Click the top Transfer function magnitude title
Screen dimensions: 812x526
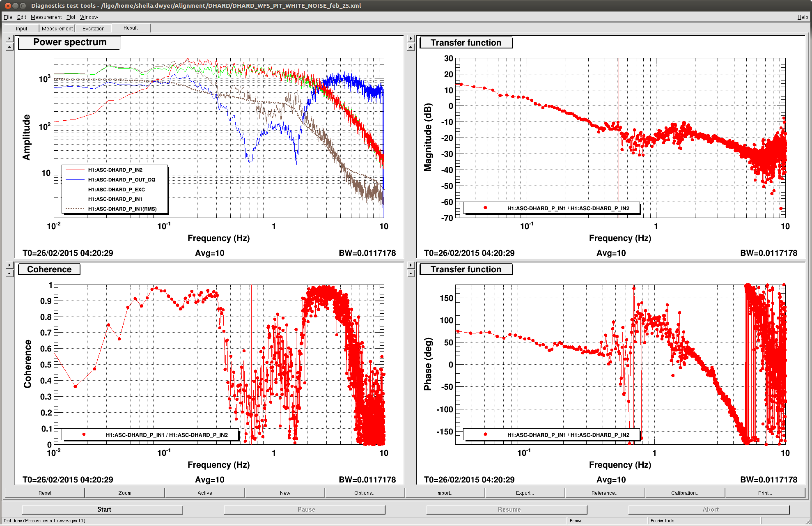tap(466, 43)
